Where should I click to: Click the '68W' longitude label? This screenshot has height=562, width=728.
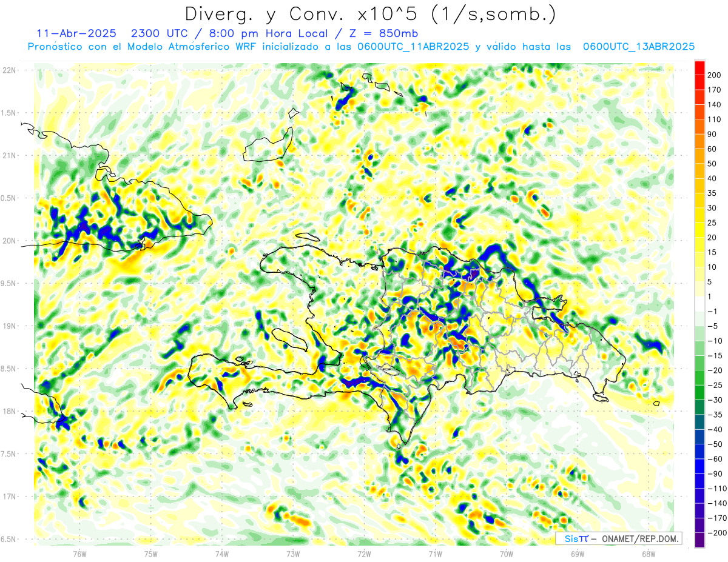[x=648, y=554]
